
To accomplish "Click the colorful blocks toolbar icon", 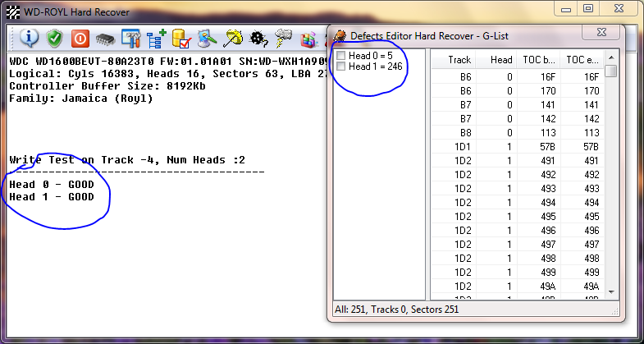I will coord(308,39).
